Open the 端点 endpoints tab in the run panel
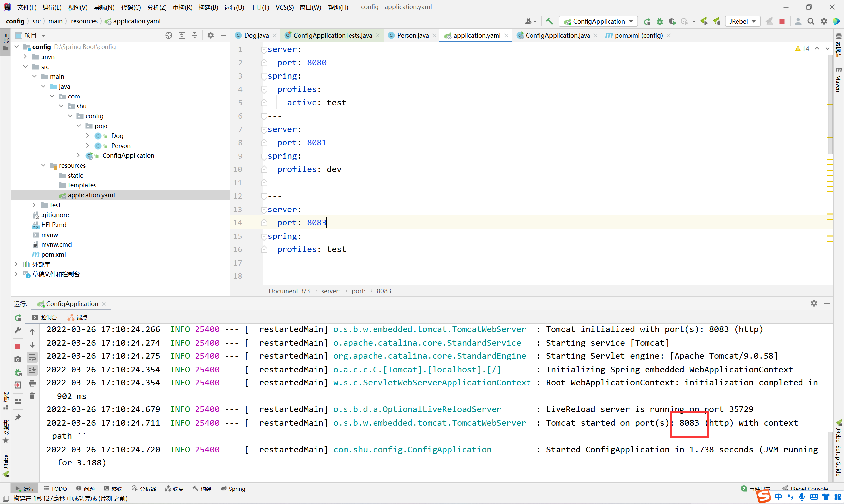Image resolution: width=844 pixels, height=504 pixels. point(77,317)
